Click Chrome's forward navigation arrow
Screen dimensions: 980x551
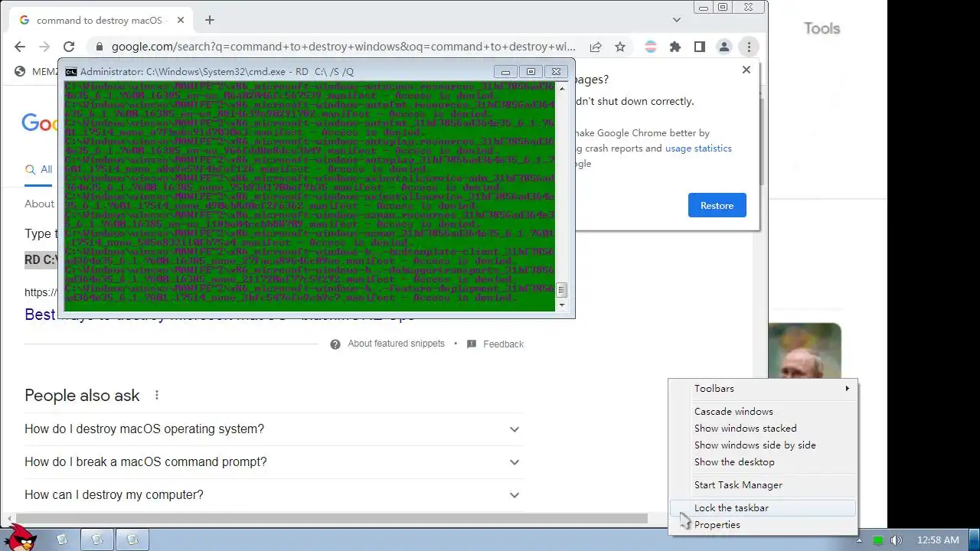(44, 47)
